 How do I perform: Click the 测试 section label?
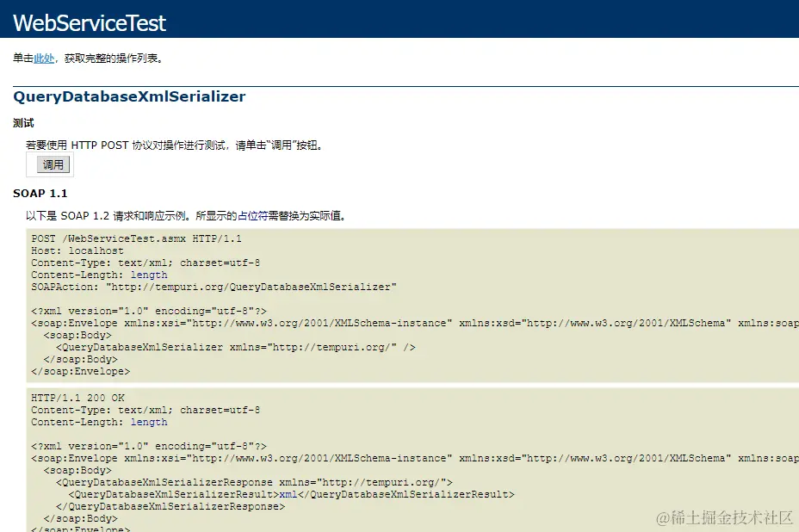point(23,123)
